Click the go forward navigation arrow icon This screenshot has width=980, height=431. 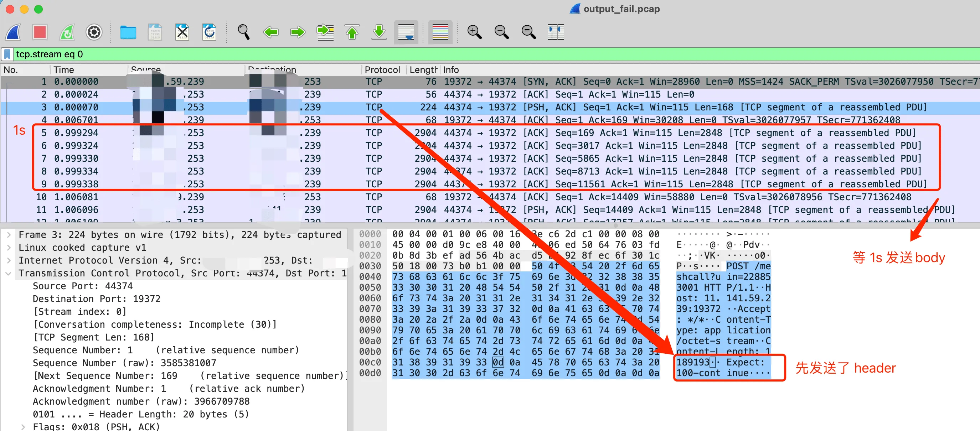coord(298,32)
